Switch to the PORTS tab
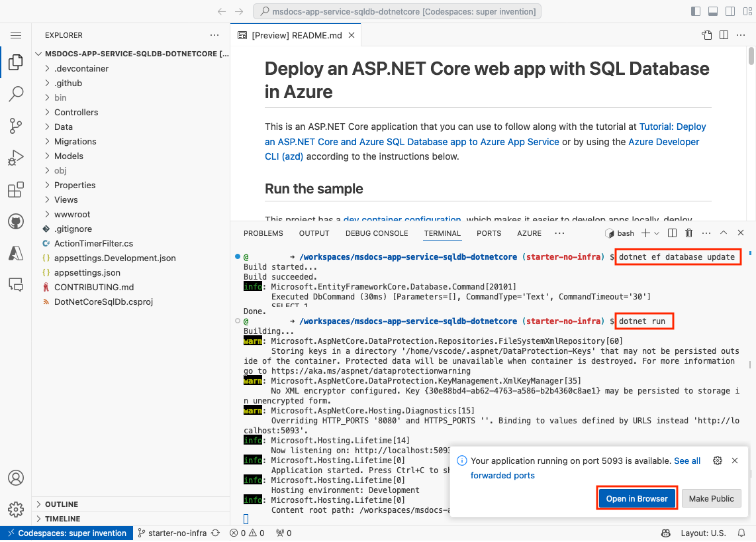Image resolution: width=756 pixels, height=542 pixels. 489,233
